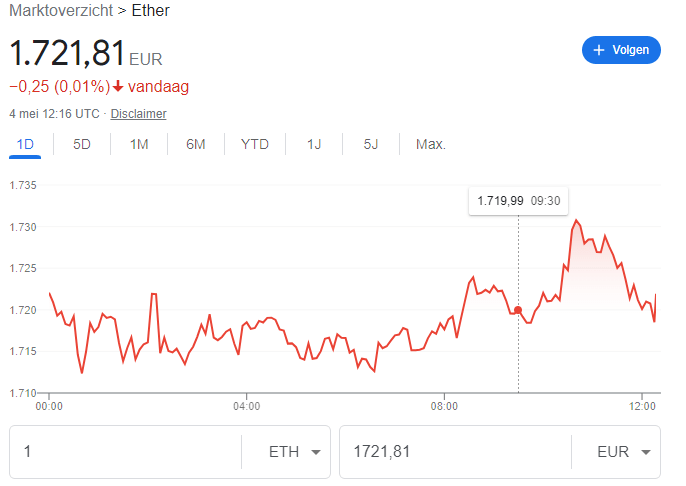Click the EUR amount field showing 1721,81
Viewport: 686px width, 486px height.
[455, 452]
